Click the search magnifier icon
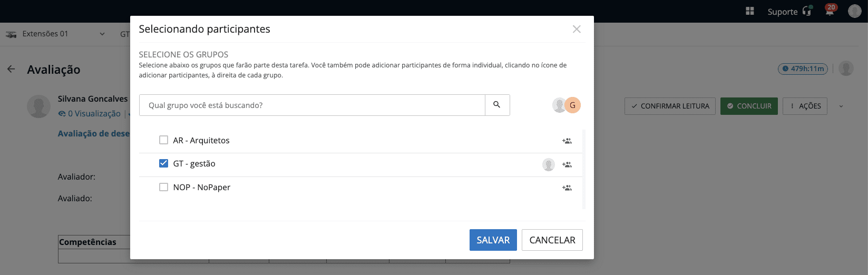The height and width of the screenshot is (275, 868). click(496, 105)
